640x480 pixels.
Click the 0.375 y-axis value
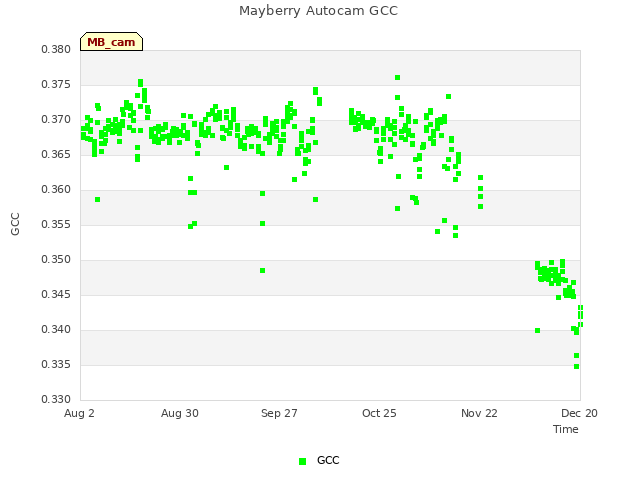point(56,84)
